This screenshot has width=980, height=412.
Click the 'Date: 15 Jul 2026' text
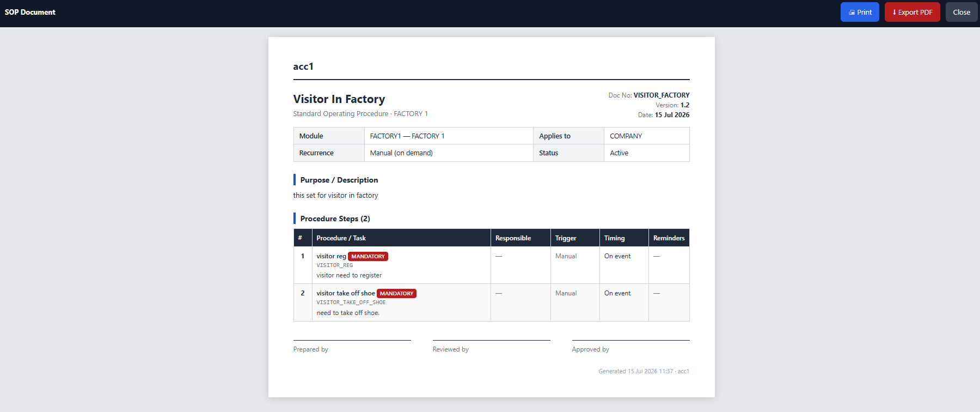(x=664, y=115)
